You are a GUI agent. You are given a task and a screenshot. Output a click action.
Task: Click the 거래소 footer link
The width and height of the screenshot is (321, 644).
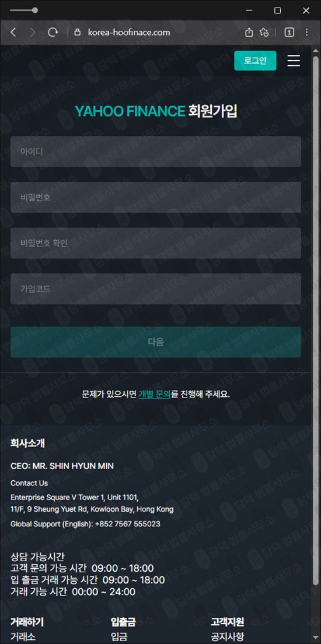pyautogui.click(x=23, y=637)
